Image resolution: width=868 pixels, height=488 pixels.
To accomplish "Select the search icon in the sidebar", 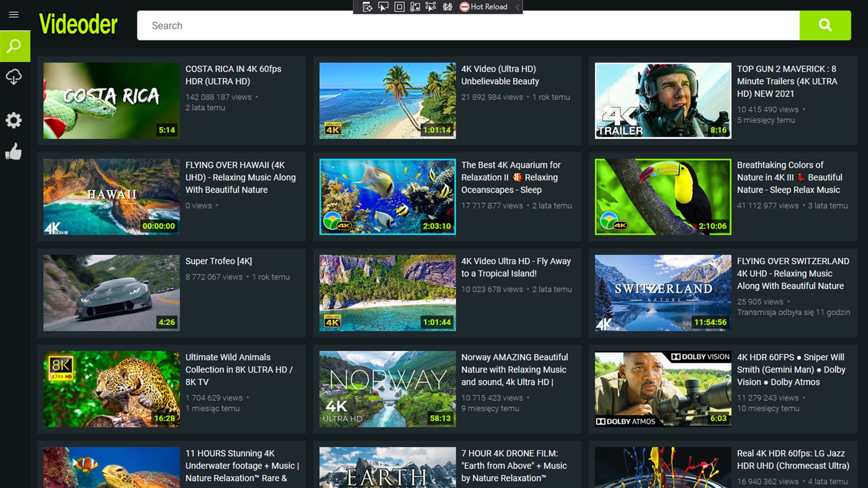I will tap(14, 46).
